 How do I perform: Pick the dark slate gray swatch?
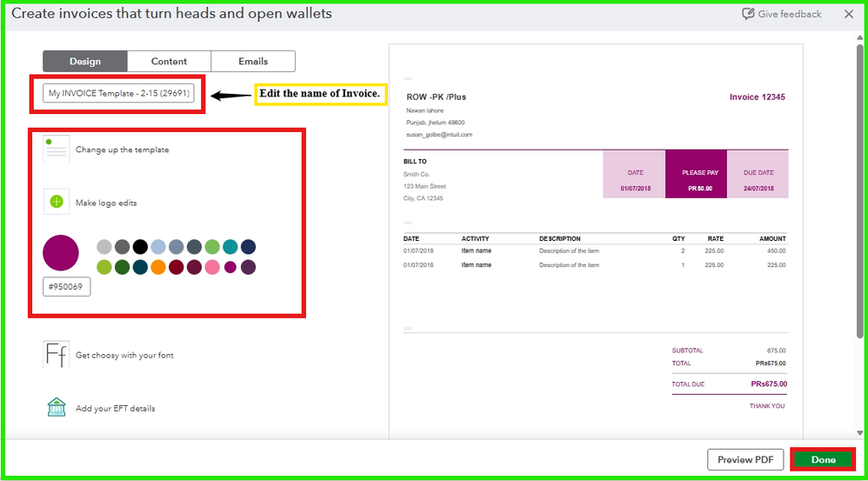(x=194, y=247)
